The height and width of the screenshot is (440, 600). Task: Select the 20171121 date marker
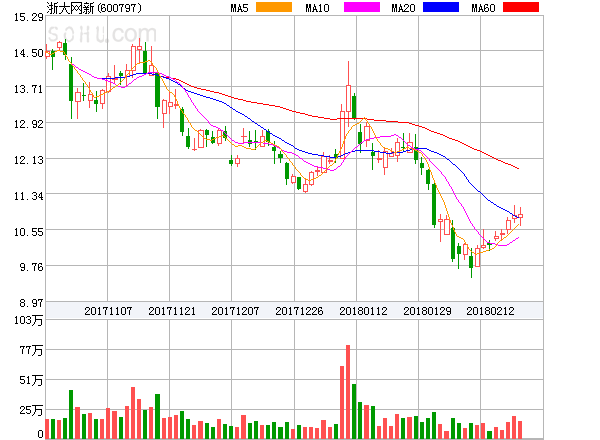(173, 311)
